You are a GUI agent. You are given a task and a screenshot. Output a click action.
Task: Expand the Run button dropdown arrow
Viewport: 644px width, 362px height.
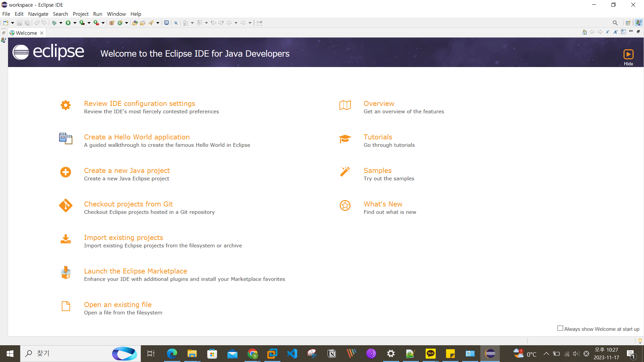[x=75, y=23]
